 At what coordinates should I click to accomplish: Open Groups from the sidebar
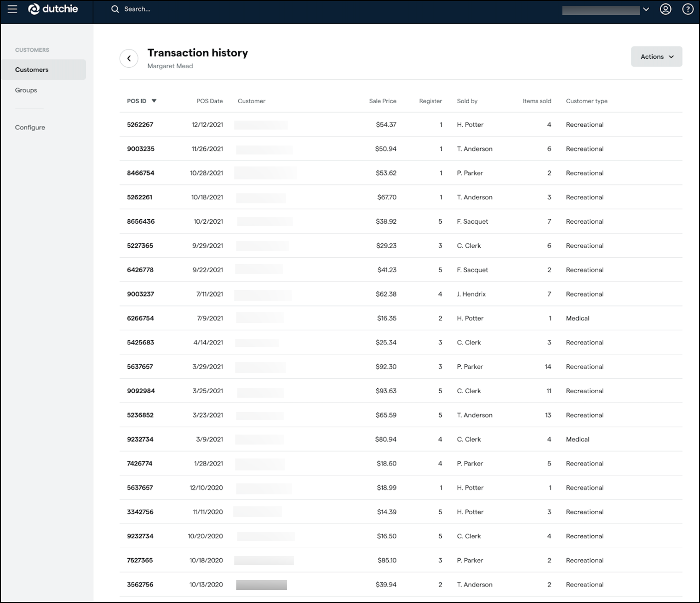click(x=26, y=90)
